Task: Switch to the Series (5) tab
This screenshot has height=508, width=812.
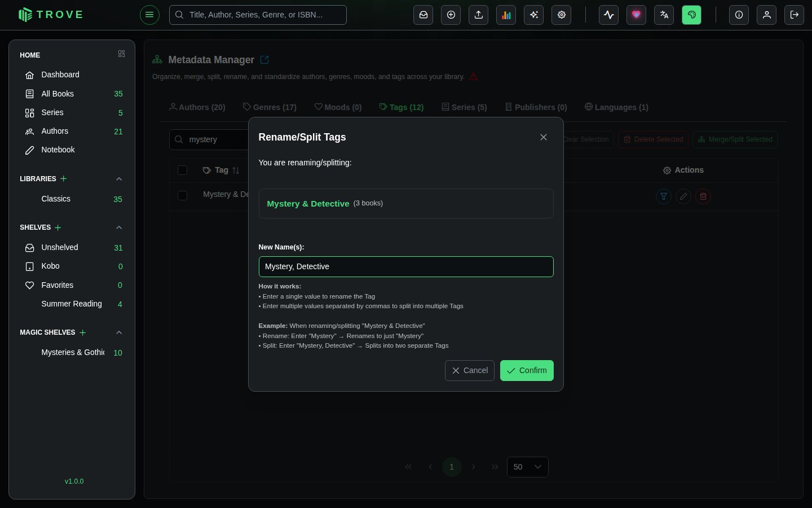Action: 464,107
